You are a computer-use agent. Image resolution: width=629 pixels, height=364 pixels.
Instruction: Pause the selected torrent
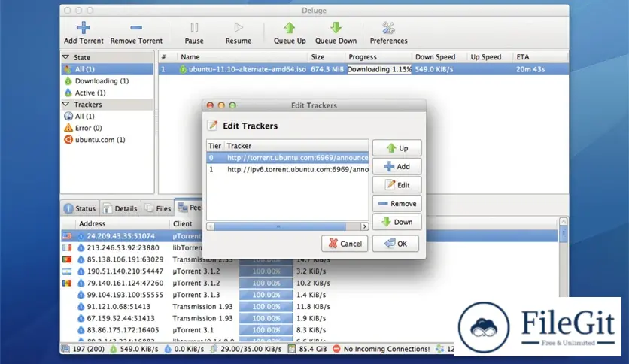(194, 33)
